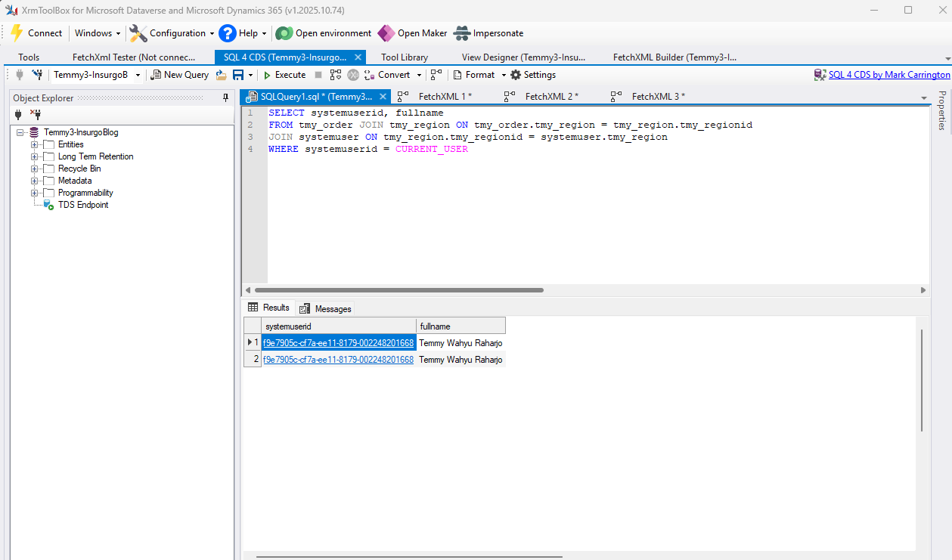Click the grey stop execution icon

[x=318, y=75]
